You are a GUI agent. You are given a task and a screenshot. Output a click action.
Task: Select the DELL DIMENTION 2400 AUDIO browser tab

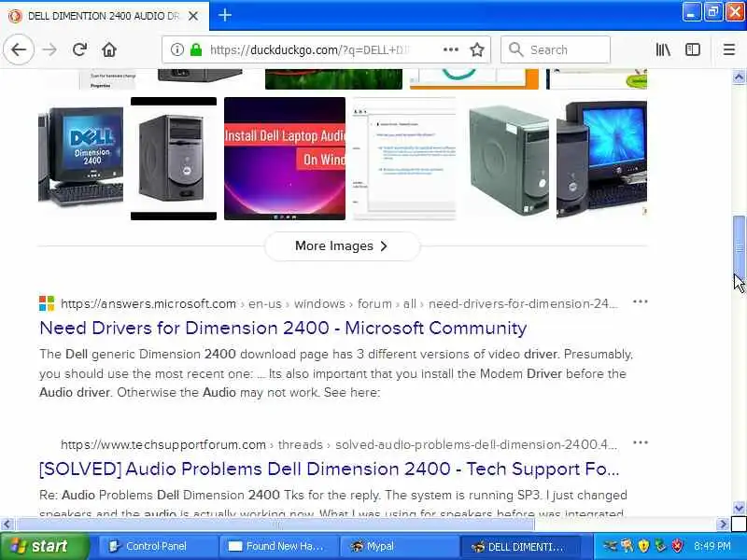tap(105, 16)
